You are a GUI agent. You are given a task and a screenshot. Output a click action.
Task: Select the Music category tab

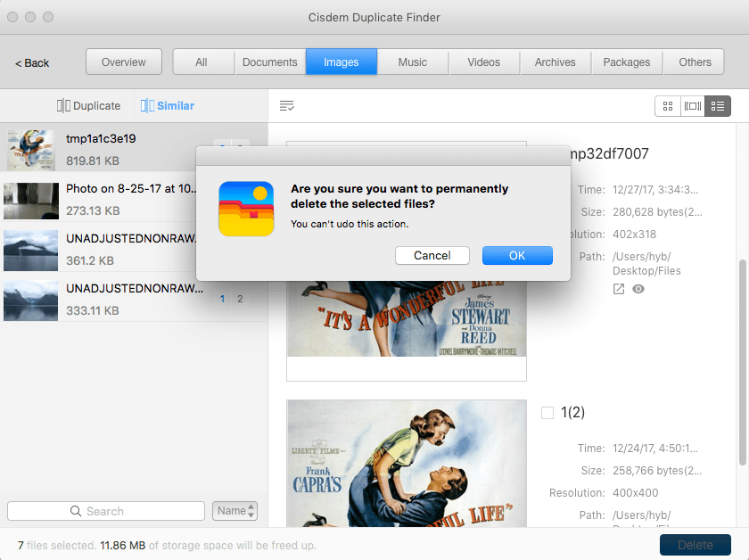click(x=413, y=62)
